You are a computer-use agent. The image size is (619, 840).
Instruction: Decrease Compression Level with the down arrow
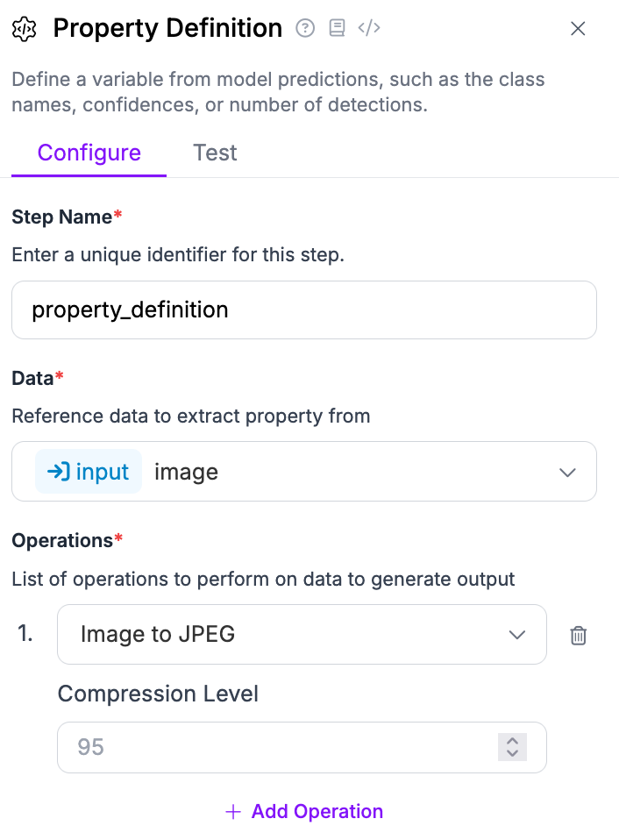pyautogui.click(x=513, y=753)
